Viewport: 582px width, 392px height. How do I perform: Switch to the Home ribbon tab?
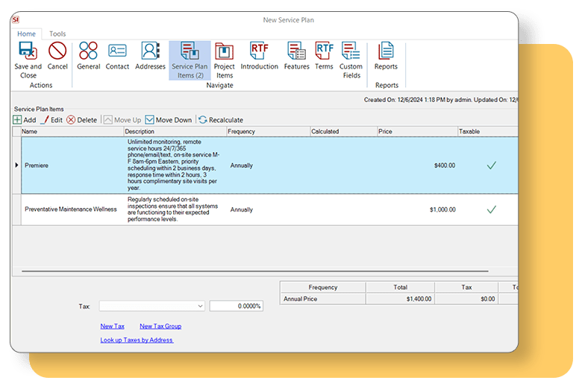point(26,34)
